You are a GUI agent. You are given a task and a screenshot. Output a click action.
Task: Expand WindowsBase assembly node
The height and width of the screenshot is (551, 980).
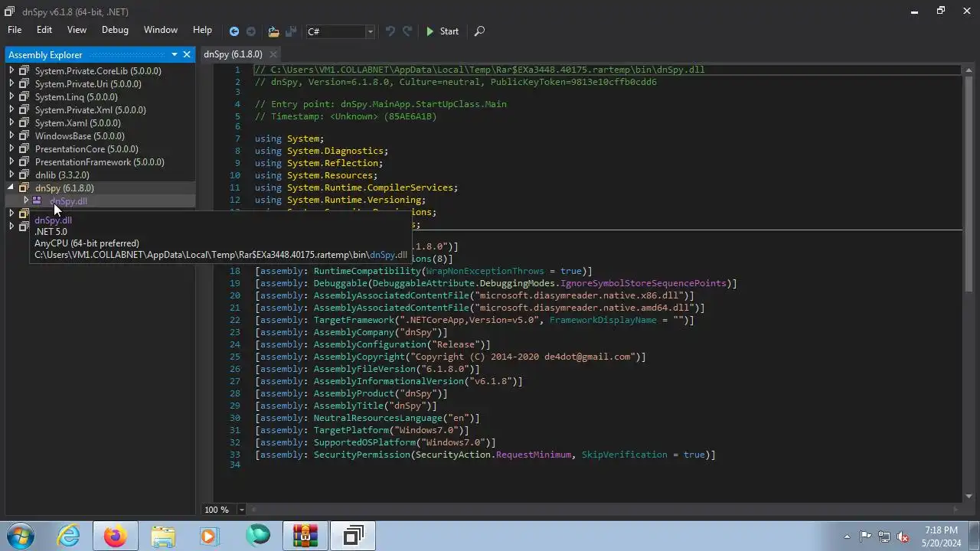pyautogui.click(x=11, y=135)
